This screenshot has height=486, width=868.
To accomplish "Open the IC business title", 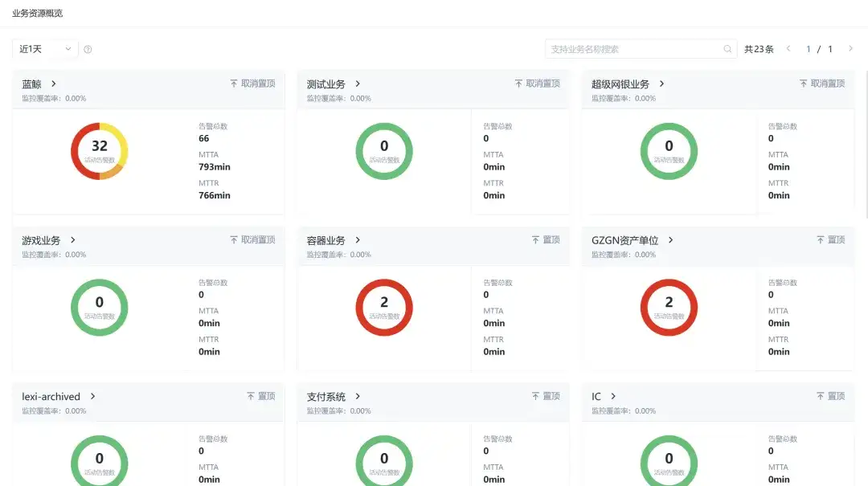I will point(596,396).
